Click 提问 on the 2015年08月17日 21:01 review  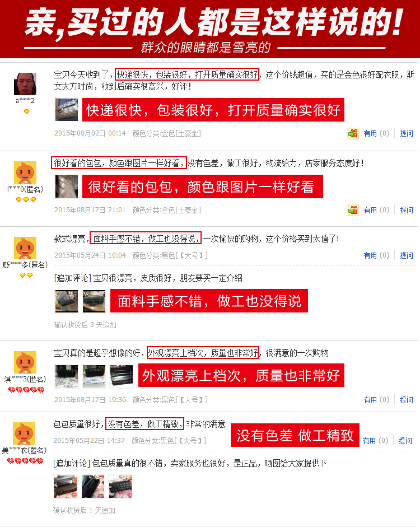[x=406, y=210]
